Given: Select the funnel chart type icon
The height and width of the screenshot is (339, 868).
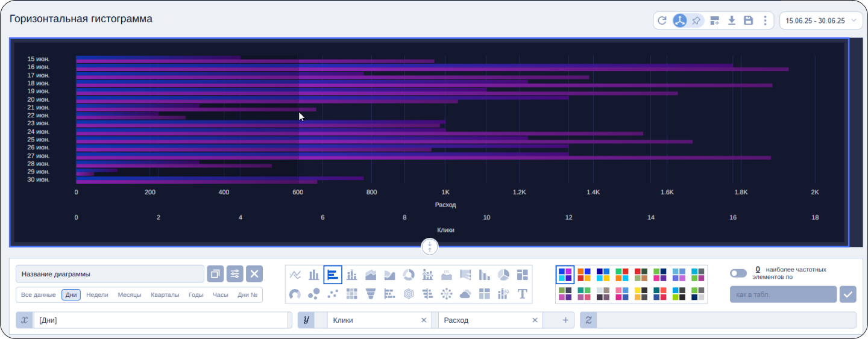Looking at the screenshot, I should pos(371,294).
